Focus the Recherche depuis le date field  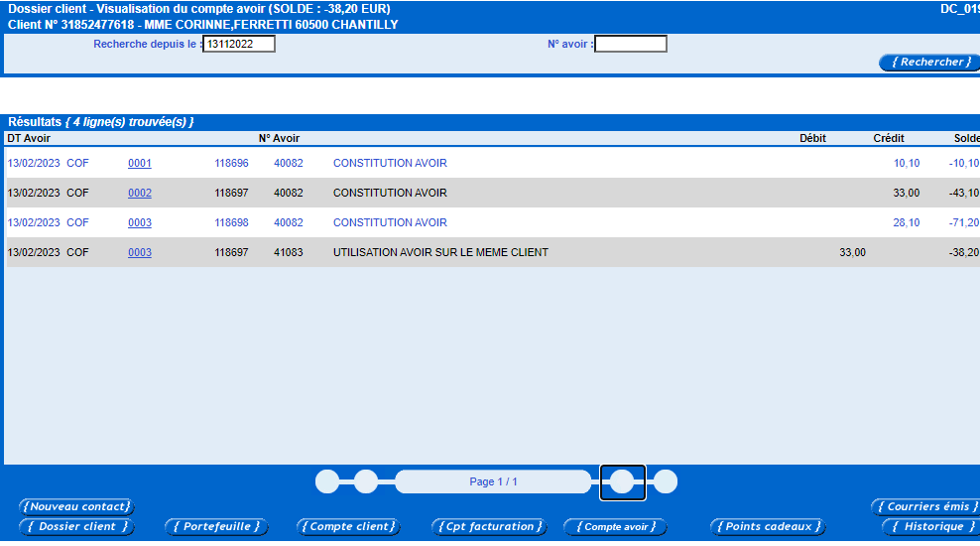coord(239,44)
